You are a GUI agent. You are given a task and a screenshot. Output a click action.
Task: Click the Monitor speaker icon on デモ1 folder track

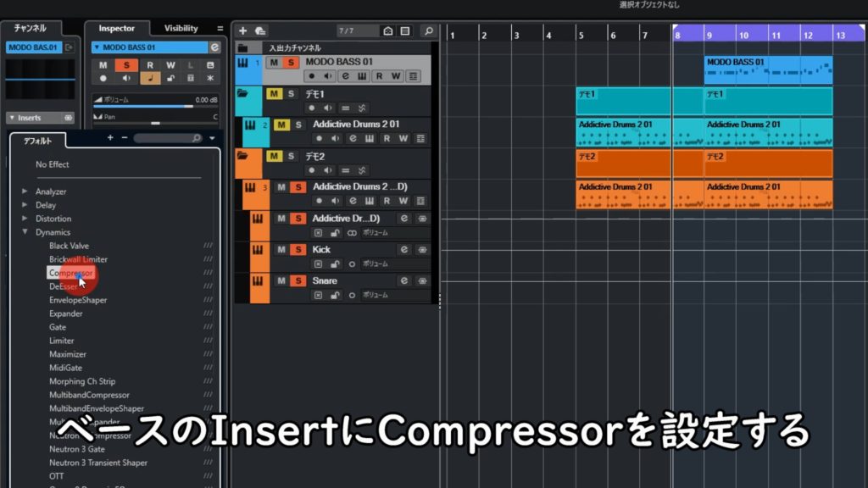coord(328,108)
